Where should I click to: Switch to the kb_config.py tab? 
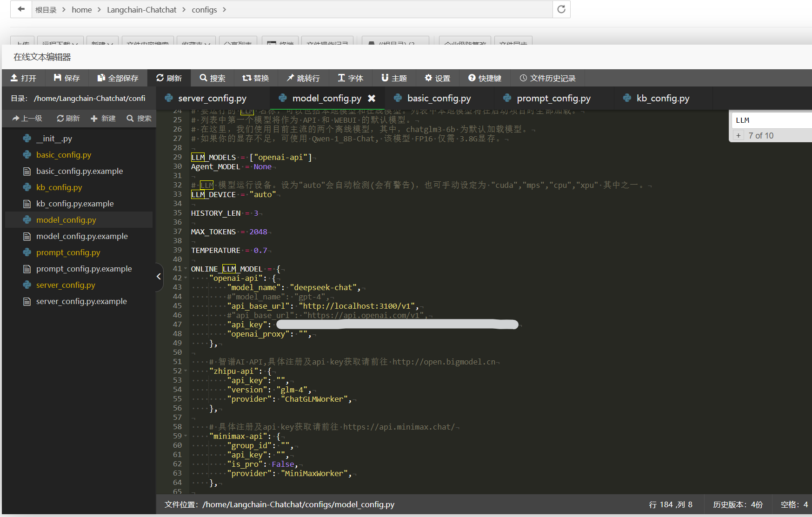click(x=663, y=98)
